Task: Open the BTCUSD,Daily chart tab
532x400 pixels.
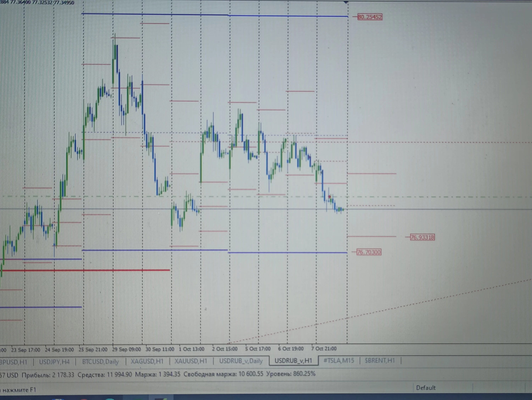Action: (x=101, y=361)
